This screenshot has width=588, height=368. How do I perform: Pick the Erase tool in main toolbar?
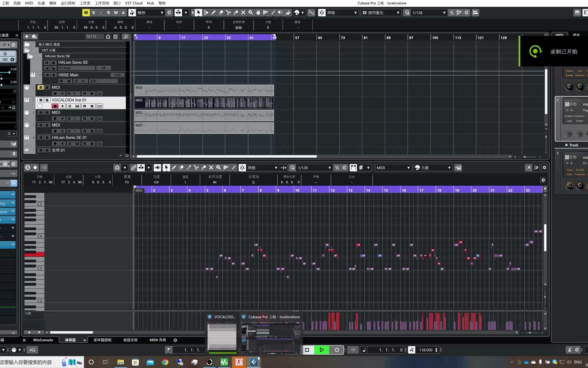click(221, 13)
